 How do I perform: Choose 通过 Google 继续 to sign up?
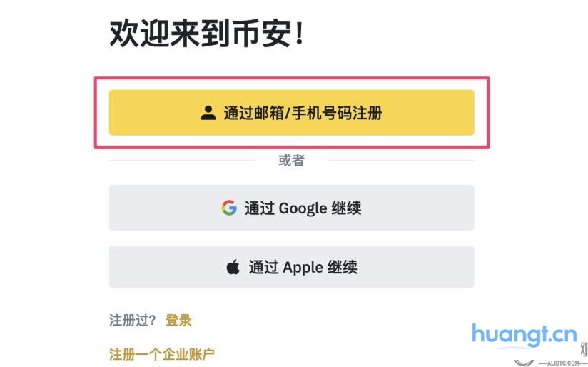click(291, 208)
